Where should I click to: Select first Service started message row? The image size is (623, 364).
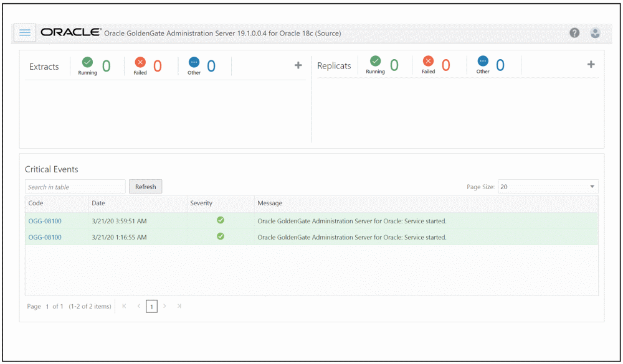pos(352,221)
